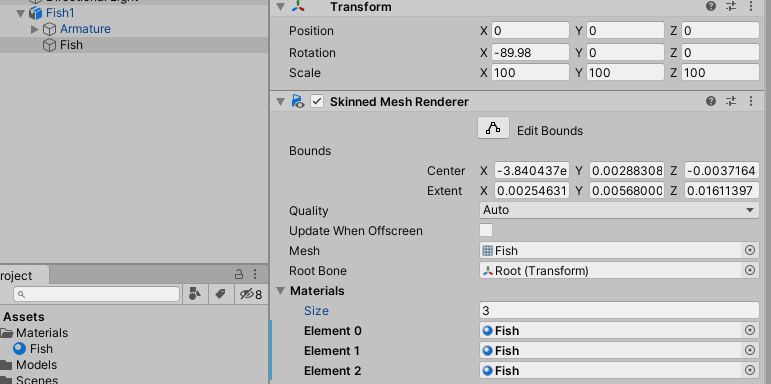Click the Skinned Mesh Renderer component icon
Viewport: 771px width, 384px height.
298,101
